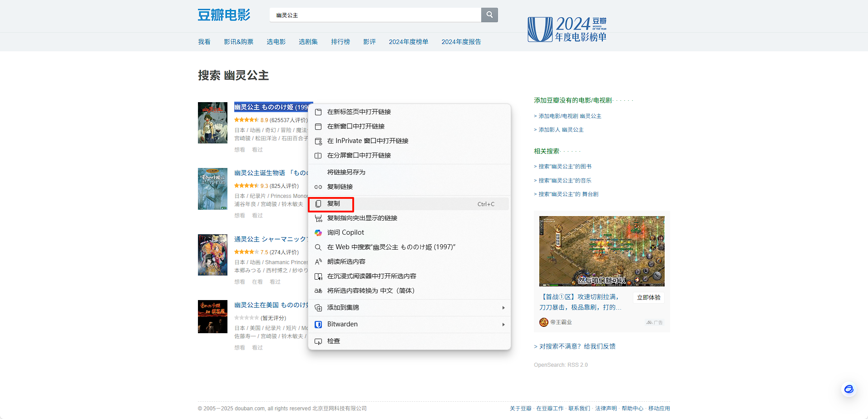The width and height of the screenshot is (868, 419).
Task: Click the Bitwarden shield icon
Action: pyautogui.click(x=318, y=325)
